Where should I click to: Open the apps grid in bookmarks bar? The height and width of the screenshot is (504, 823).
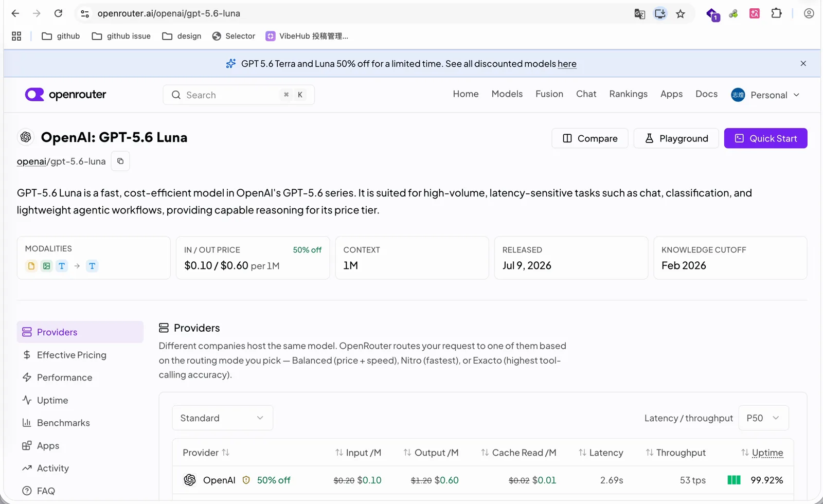[x=16, y=36]
